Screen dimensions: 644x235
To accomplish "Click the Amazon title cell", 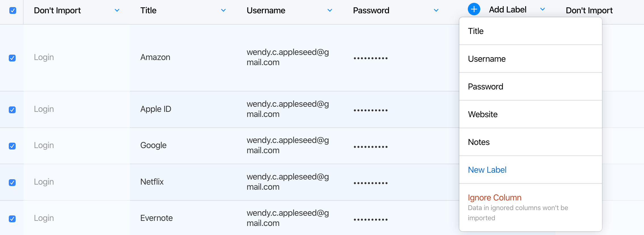I will (155, 58).
